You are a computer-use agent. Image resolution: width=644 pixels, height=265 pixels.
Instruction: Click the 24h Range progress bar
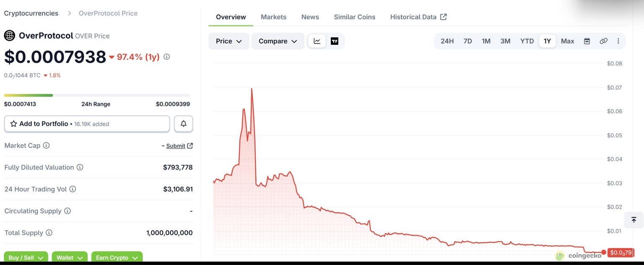click(x=97, y=95)
